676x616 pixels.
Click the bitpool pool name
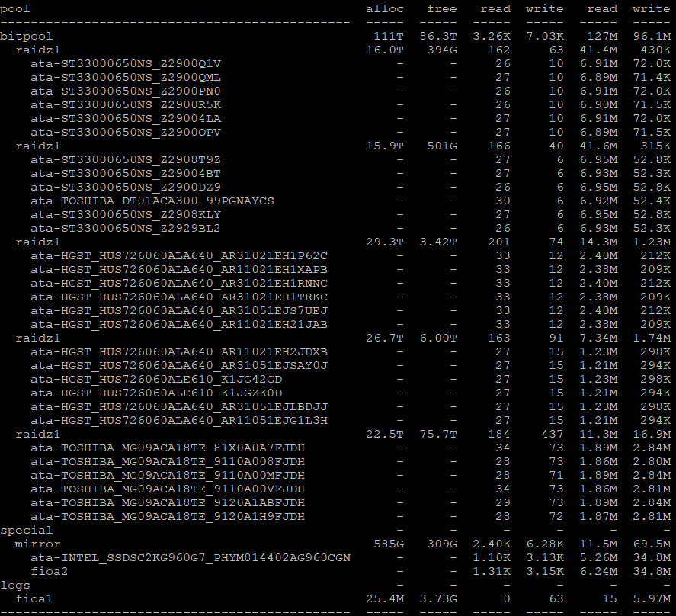pyautogui.click(x=27, y=36)
